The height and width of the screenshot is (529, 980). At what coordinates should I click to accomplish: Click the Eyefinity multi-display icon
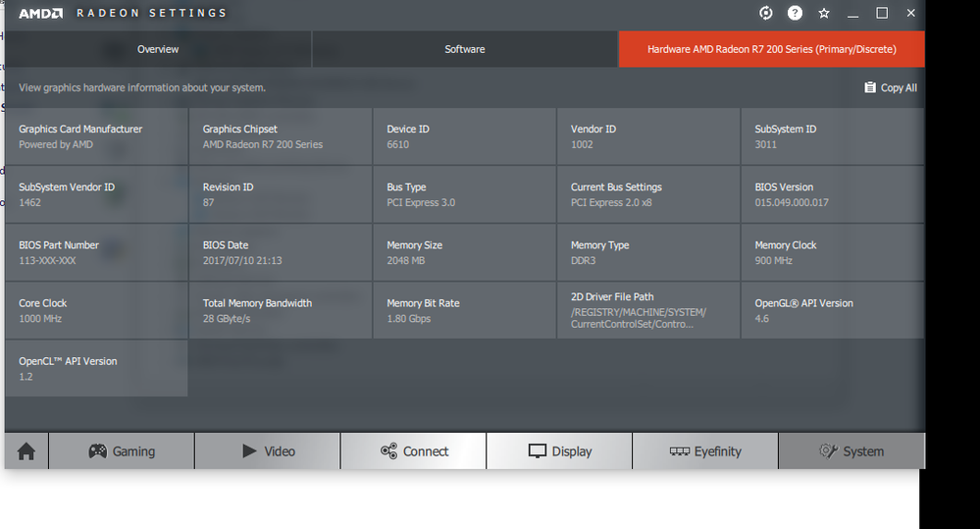pos(680,450)
